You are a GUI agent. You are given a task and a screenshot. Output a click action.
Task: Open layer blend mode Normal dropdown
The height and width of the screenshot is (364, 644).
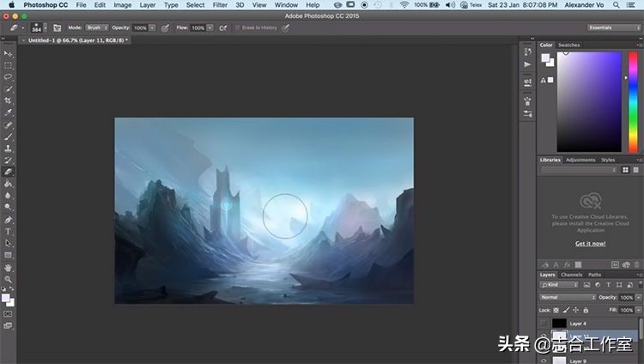point(568,297)
